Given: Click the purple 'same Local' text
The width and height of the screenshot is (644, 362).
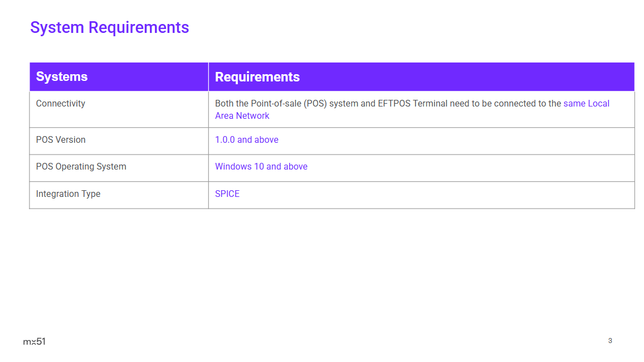Looking at the screenshot, I should click(x=586, y=104).
